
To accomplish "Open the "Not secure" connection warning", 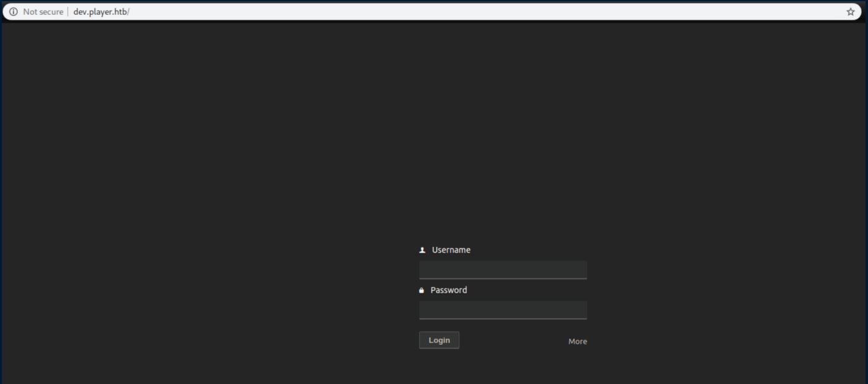I will click(43, 12).
